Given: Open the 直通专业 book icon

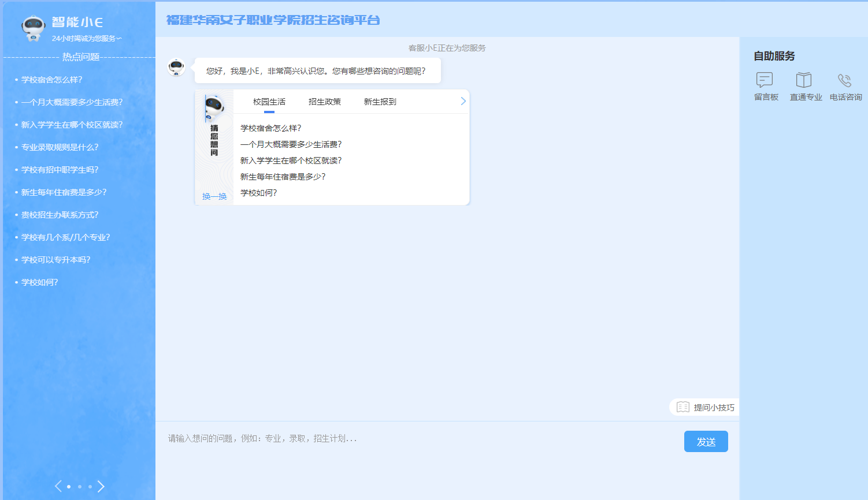Looking at the screenshot, I should pos(804,80).
